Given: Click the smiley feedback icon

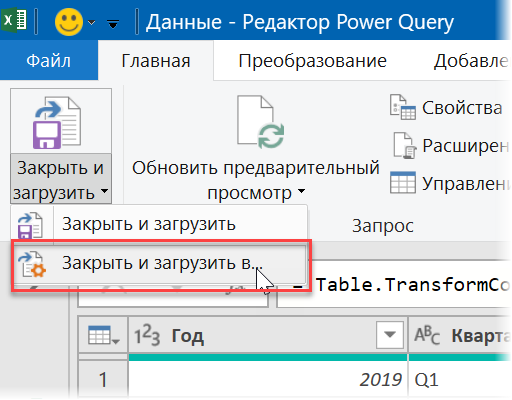Looking at the screenshot, I should coord(69,22).
